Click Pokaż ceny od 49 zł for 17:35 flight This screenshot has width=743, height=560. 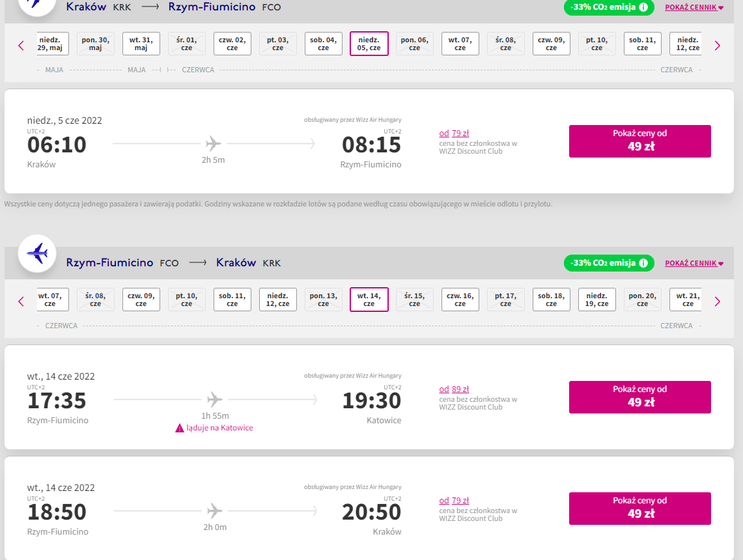[x=639, y=397]
